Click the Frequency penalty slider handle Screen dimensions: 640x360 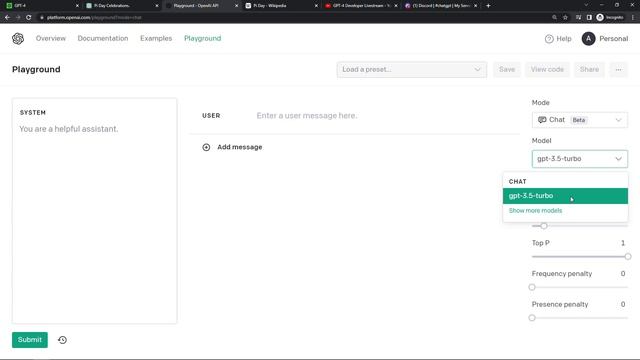click(532, 287)
